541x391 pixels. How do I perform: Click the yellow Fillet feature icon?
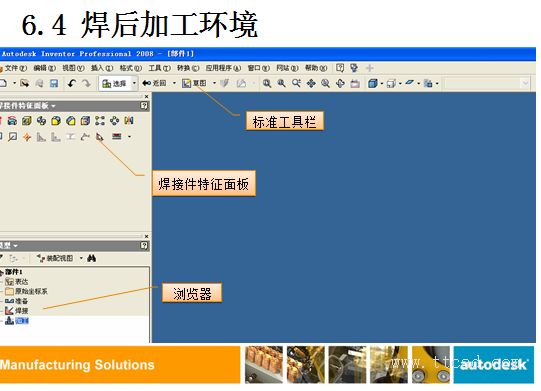pyautogui.click(x=56, y=120)
